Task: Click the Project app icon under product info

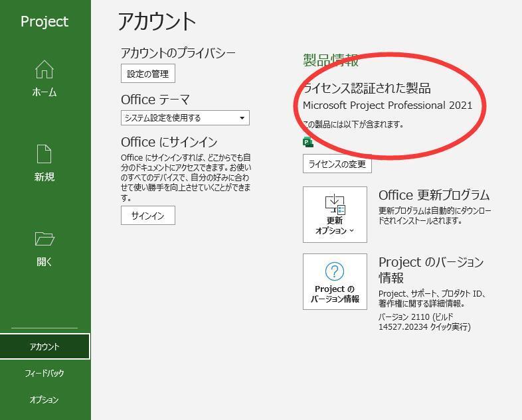Action: coord(308,142)
